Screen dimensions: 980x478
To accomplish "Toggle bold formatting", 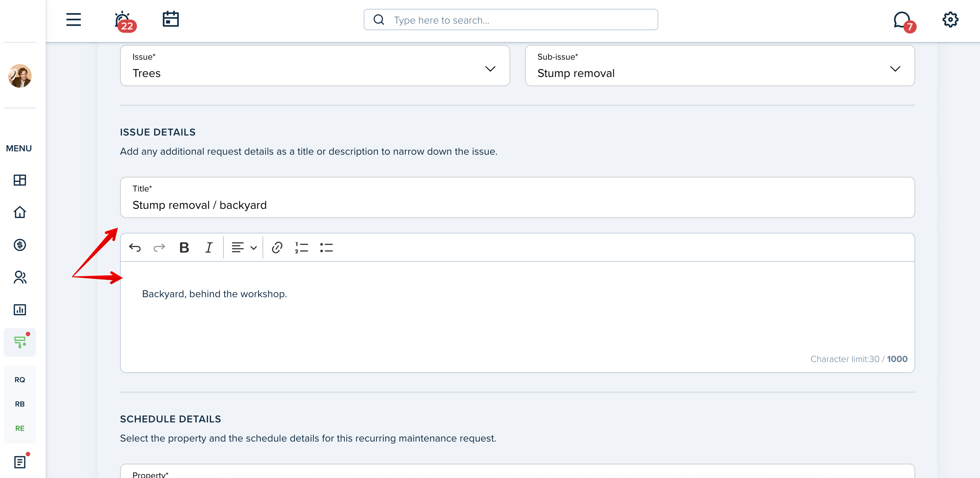I will point(184,248).
